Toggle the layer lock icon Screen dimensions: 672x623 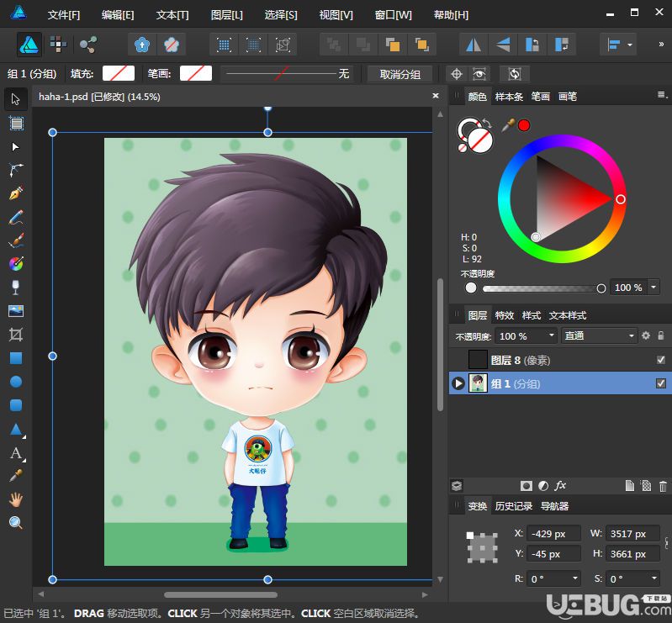(661, 335)
